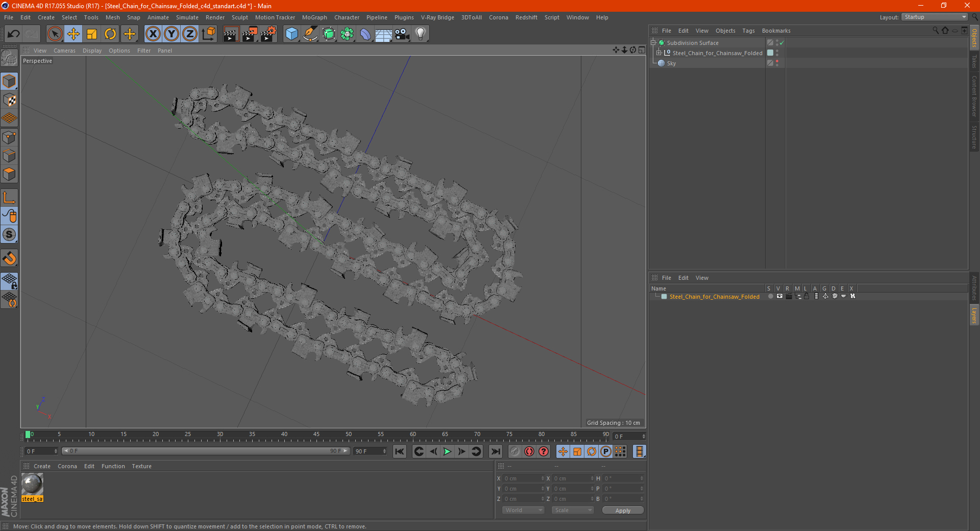Toggle layer Solo for Steel_Chain_for_Chainsaw_Folded
This screenshot has width=980, height=531.
point(770,296)
